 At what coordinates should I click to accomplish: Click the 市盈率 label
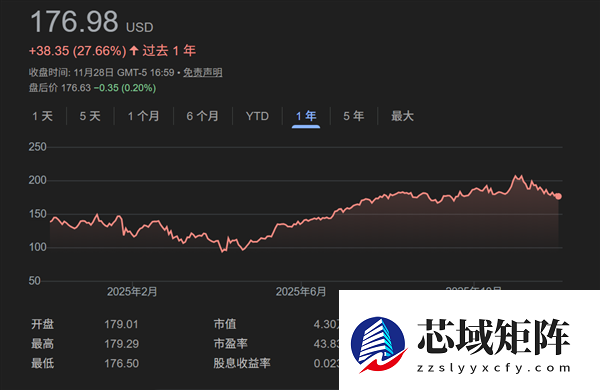[x=231, y=344]
